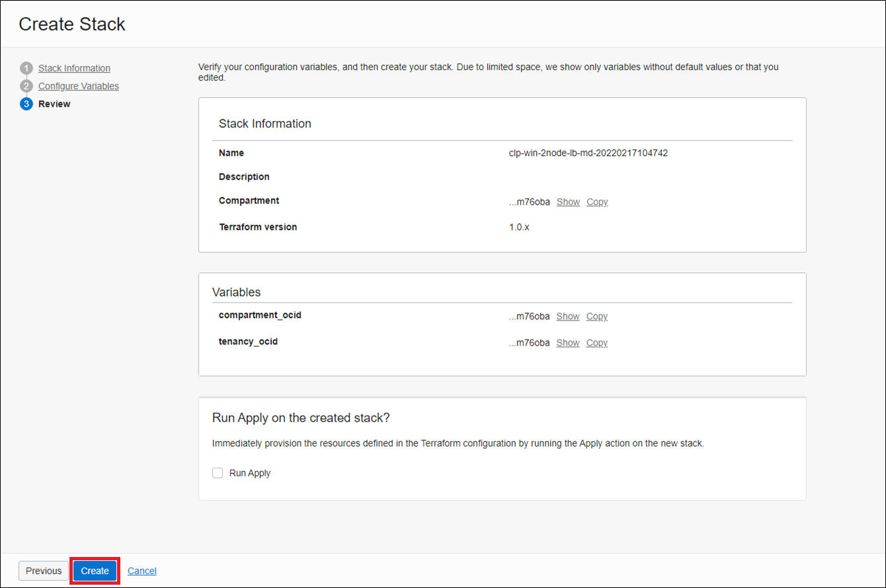Image resolution: width=886 pixels, height=588 pixels.
Task: Select the Review step label
Action: [54, 104]
